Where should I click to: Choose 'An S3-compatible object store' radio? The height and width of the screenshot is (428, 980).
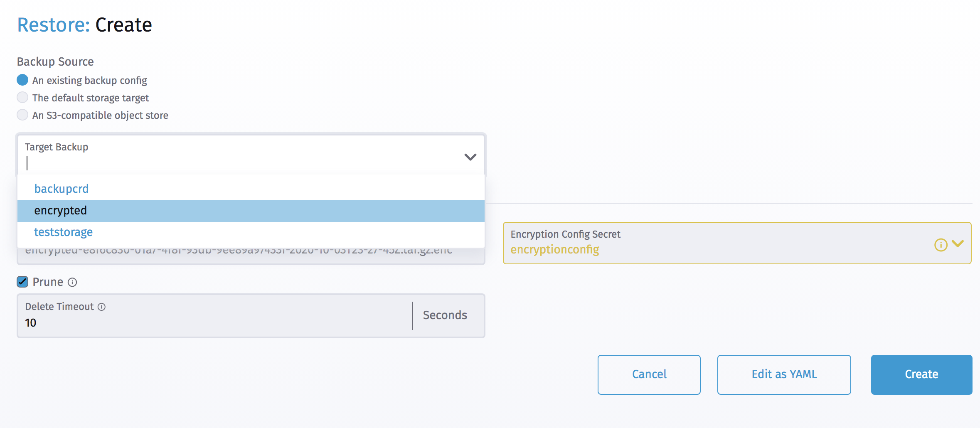pos(22,115)
